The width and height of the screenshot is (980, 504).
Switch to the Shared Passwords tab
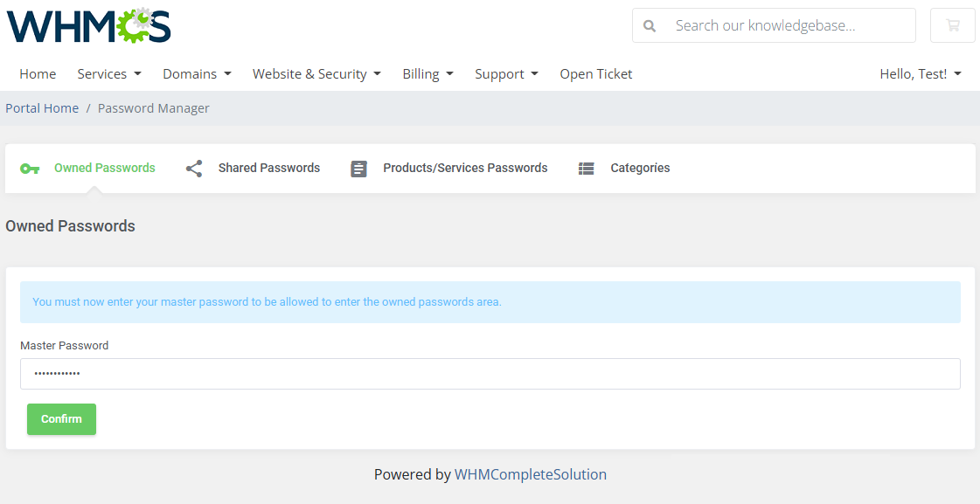pos(253,168)
